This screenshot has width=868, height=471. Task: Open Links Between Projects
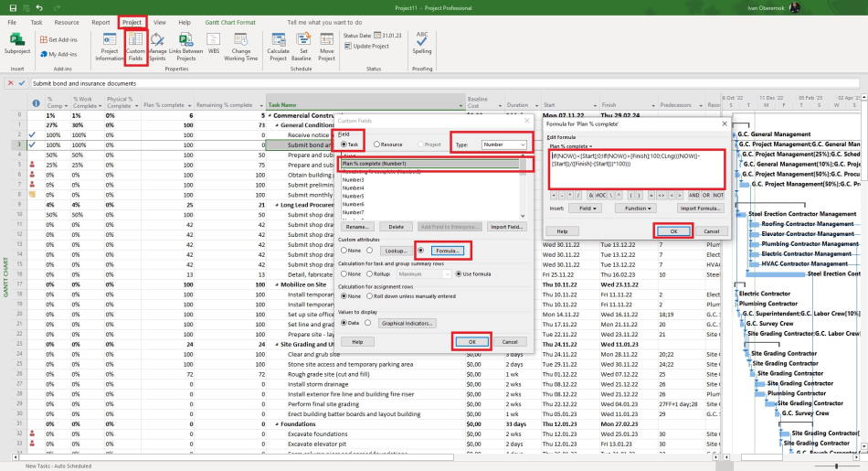pyautogui.click(x=186, y=48)
